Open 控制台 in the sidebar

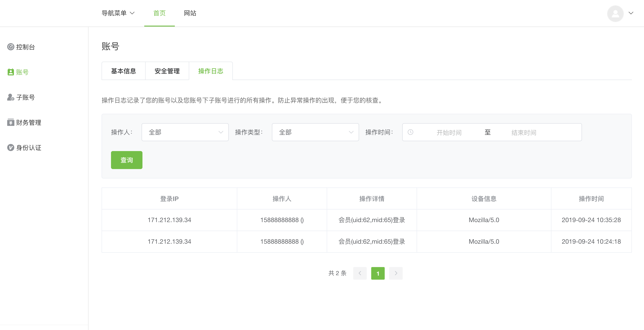25,47
